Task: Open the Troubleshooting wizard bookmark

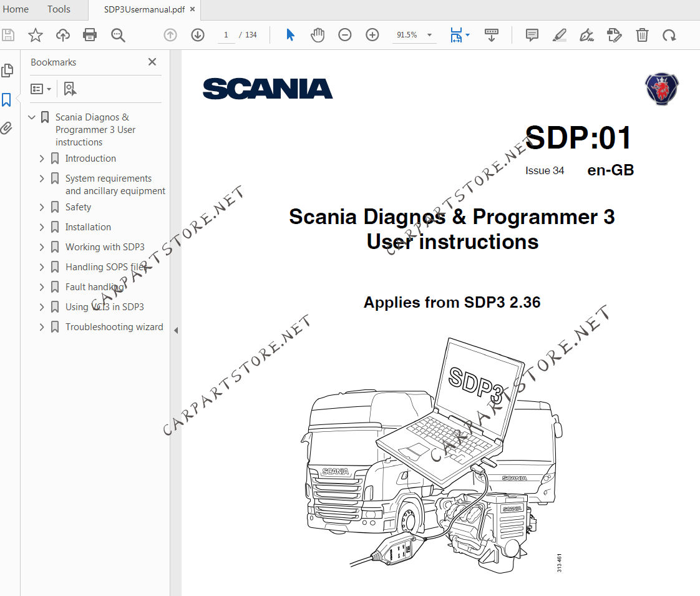Action: [x=114, y=327]
